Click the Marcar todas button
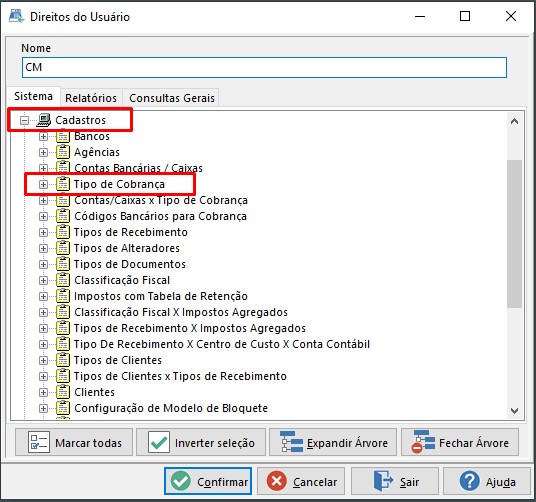 tap(74, 443)
